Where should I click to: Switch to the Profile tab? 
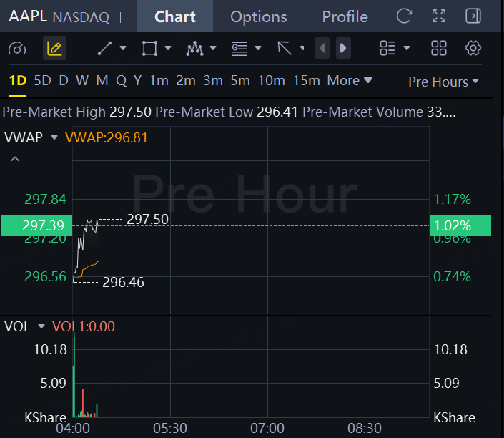[345, 16]
